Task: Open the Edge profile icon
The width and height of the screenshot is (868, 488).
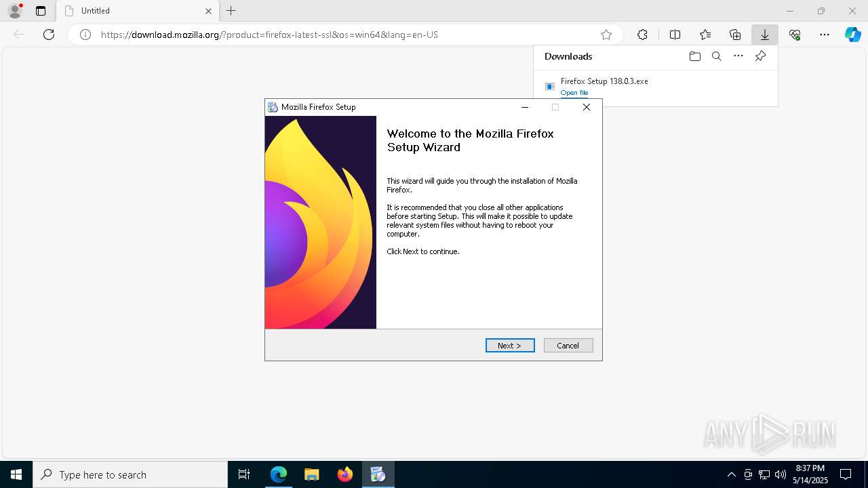Action: coord(15,11)
